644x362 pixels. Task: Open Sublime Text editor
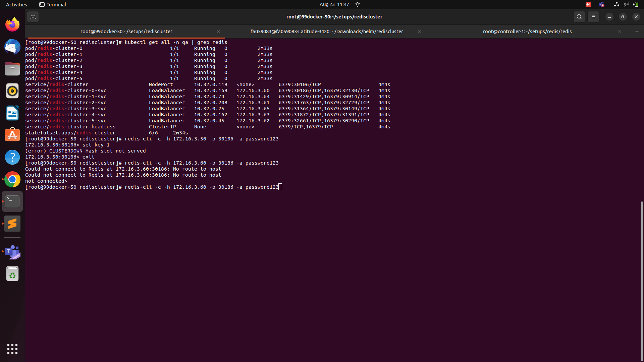pos(12,224)
